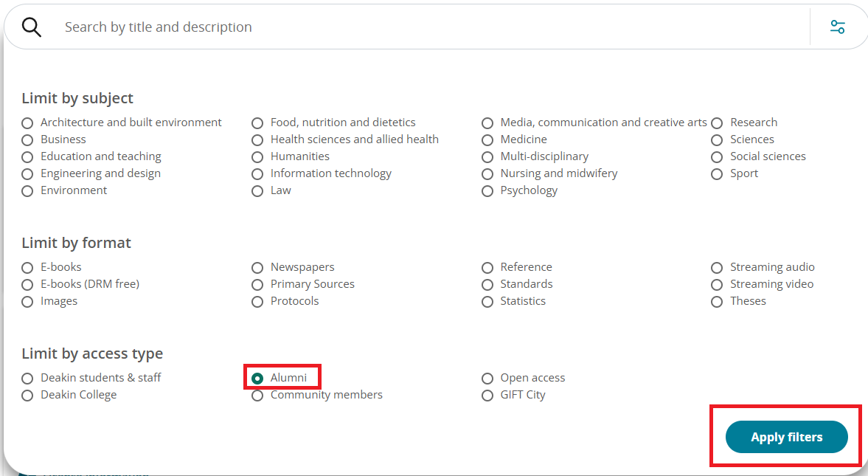
Task: Select Deakin students & staff access
Action: (28, 379)
